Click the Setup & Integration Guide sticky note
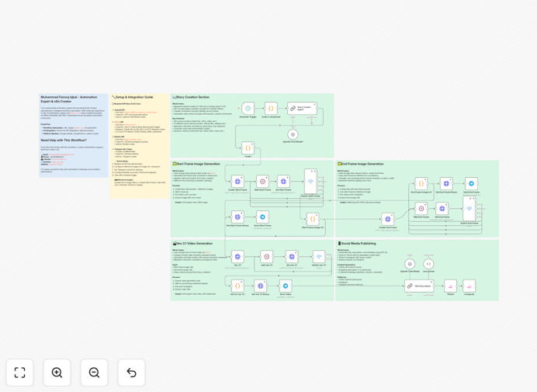Image resolution: width=537 pixels, height=392 pixels. point(140,146)
